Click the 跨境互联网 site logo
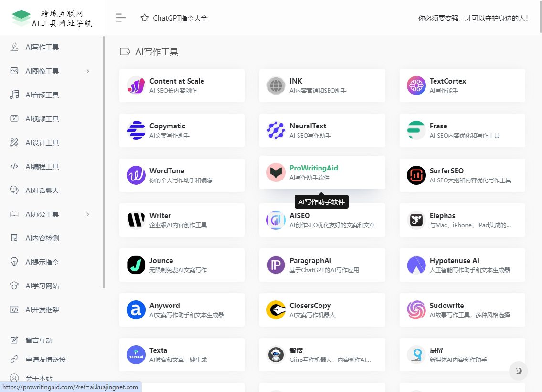Image resolution: width=542 pixels, height=392 pixels. pyautogui.click(x=52, y=18)
